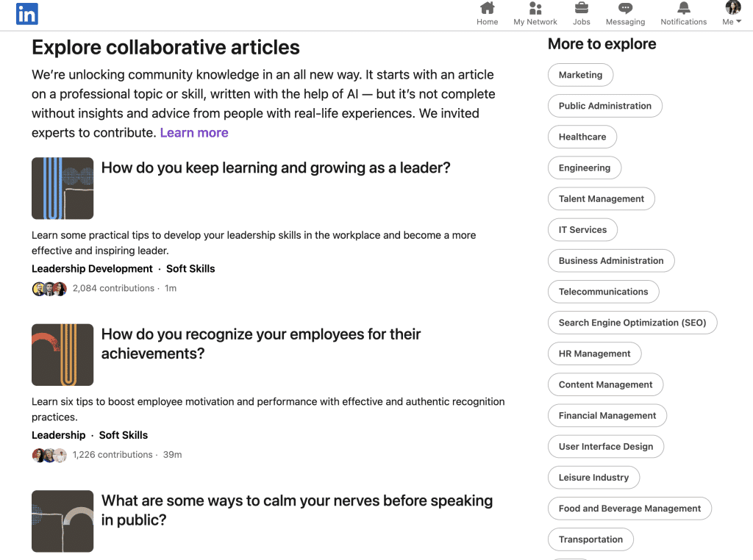
Task: Select the Telecommunications topic pill
Action: tap(603, 292)
